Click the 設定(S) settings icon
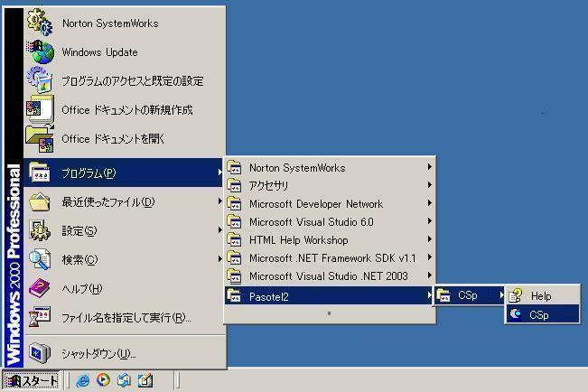Viewport: 588px width, 392px height. click(x=40, y=230)
